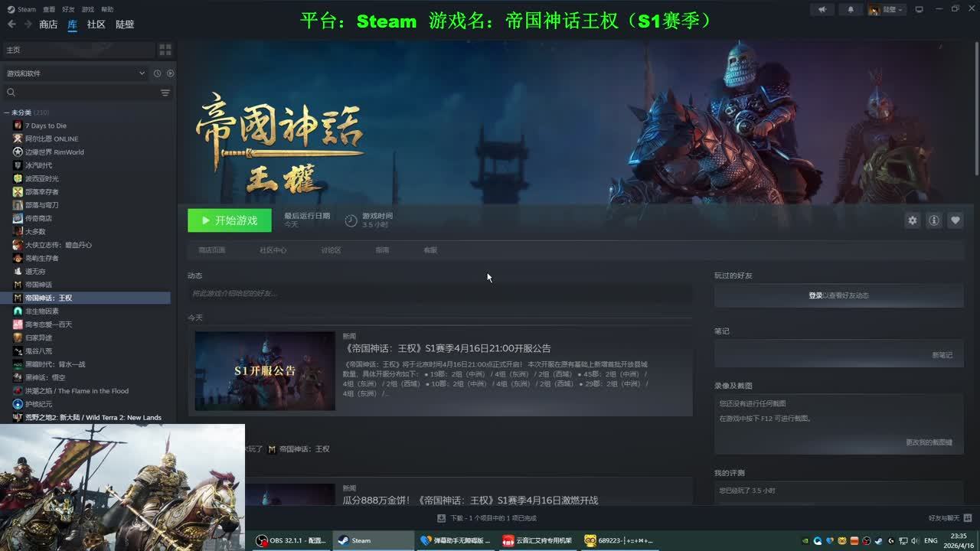Click the announcements megaphone icon
Image resolution: width=980 pixels, height=551 pixels.
(822, 10)
